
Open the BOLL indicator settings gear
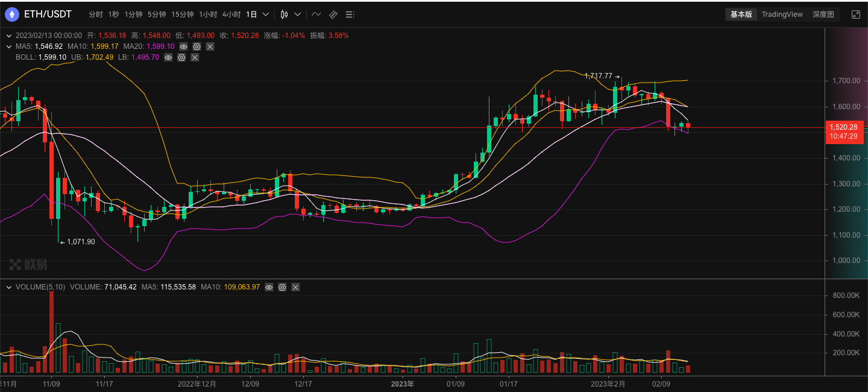pos(181,57)
